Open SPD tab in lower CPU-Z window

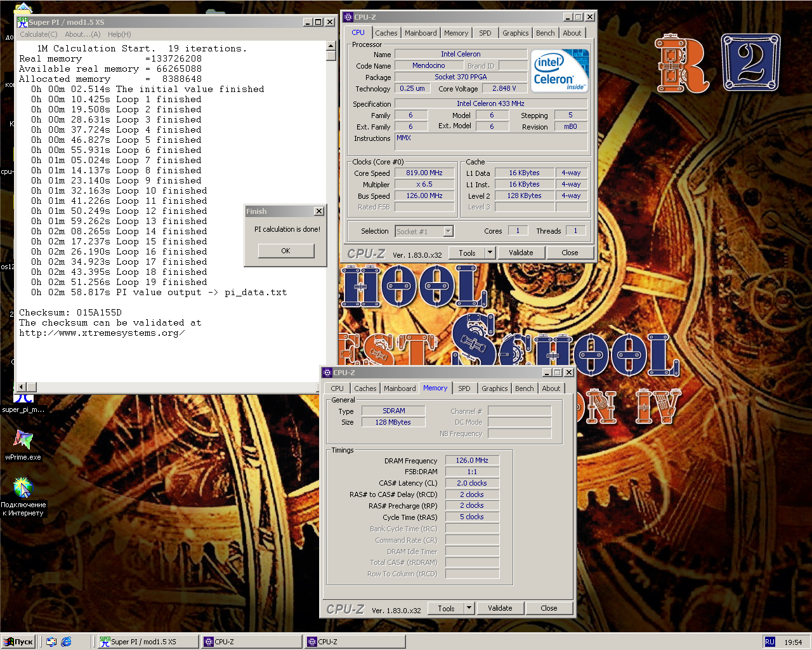pos(464,388)
